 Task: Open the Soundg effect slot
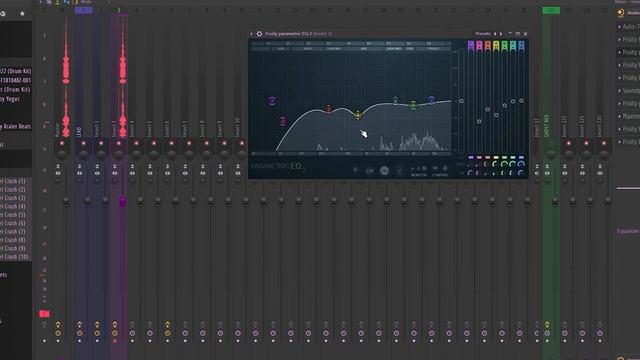631,91
